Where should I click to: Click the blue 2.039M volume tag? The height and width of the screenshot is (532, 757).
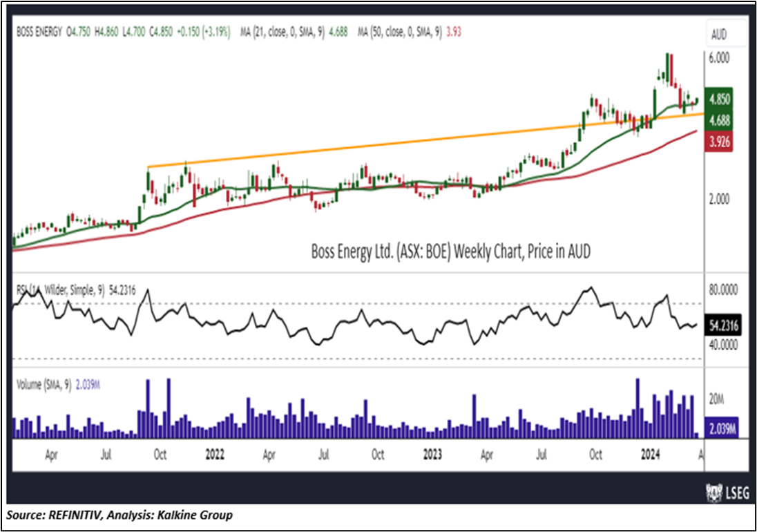click(722, 428)
